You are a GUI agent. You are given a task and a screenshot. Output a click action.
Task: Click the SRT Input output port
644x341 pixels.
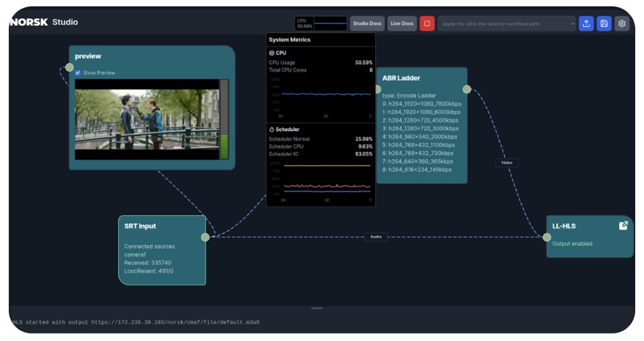click(205, 237)
